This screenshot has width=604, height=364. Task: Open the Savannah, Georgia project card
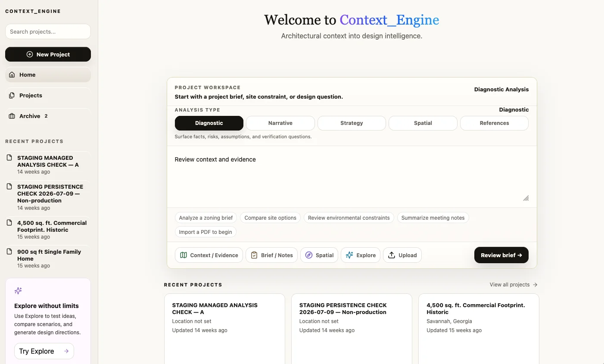tap(479, 329)
